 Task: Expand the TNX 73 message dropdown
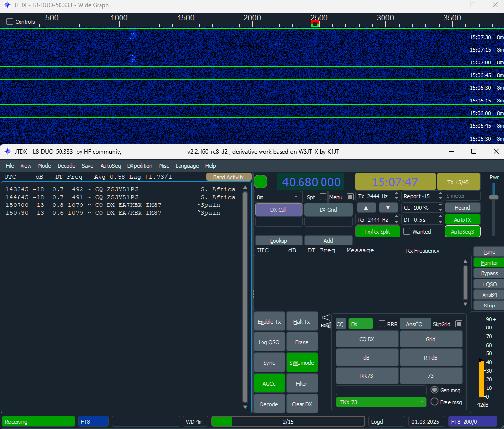coord(381,402)
